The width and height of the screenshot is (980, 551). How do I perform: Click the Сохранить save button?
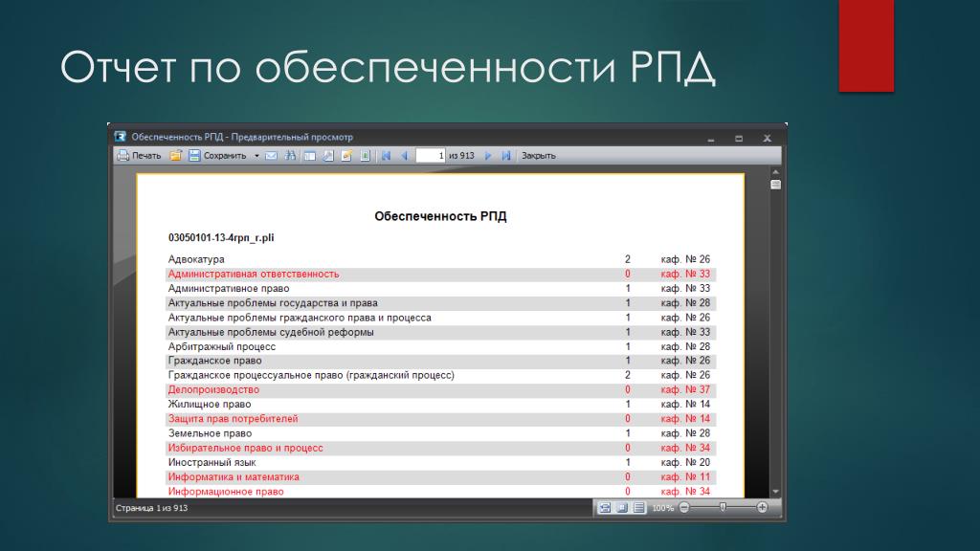coord(218,156)
